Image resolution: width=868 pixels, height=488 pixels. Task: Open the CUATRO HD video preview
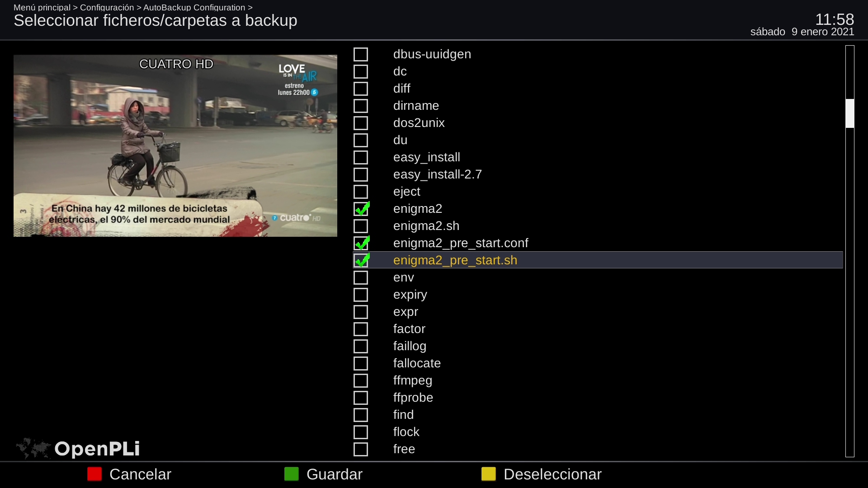(175, 145)
